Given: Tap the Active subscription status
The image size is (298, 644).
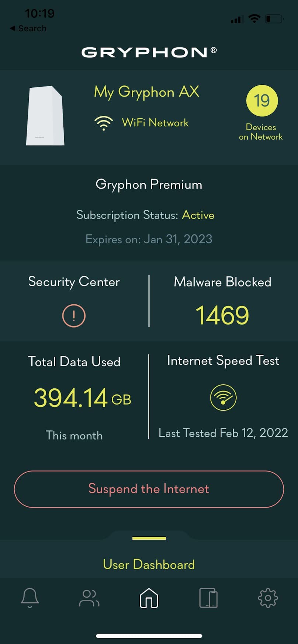Looking at the screenshot, I should point(198,215).
